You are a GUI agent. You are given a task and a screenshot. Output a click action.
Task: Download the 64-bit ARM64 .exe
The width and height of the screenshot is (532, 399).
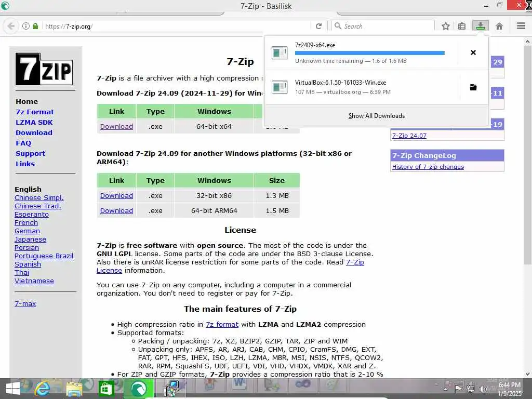(x=116, y=211)
